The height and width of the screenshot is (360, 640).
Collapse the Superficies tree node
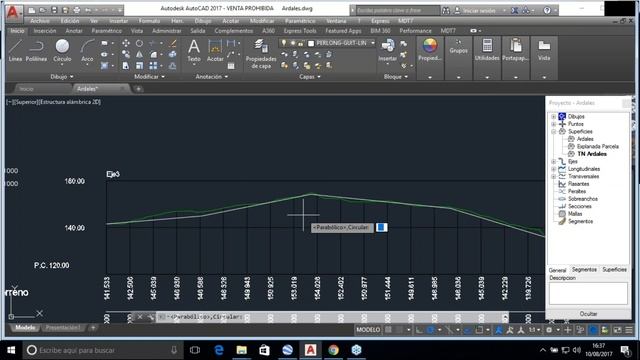[553, 131]
